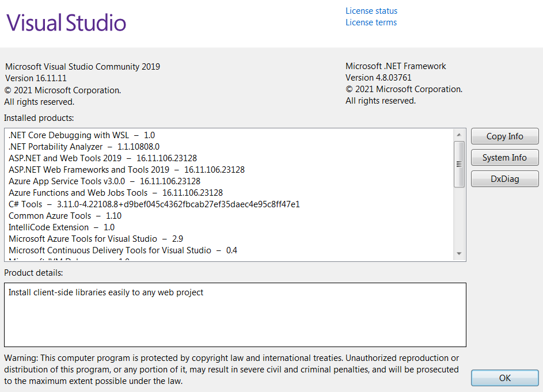This screenshot has height=392, width=543.
Task: Click "Microsoft Visual Studio Community 2019" text
Action: click(x=82, y=67)
